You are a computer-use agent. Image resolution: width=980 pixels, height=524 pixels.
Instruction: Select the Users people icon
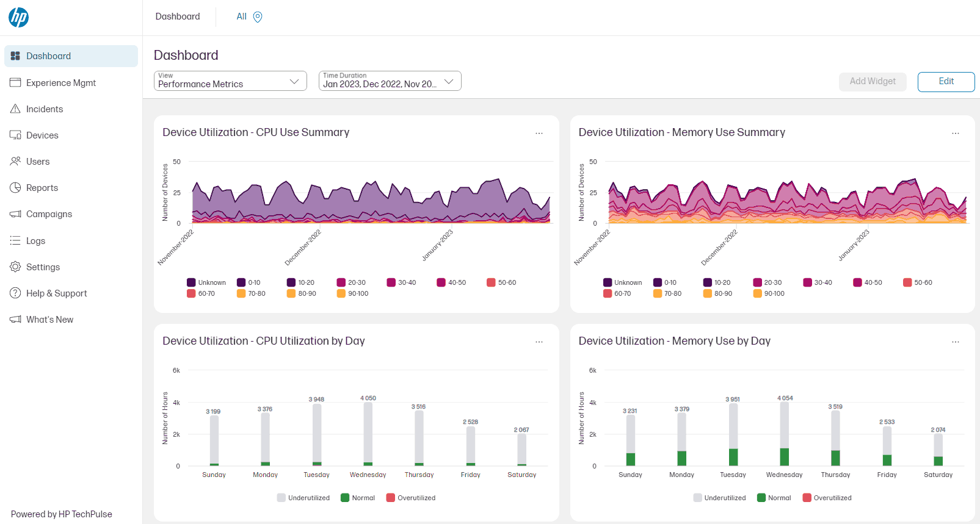[15, 162]
